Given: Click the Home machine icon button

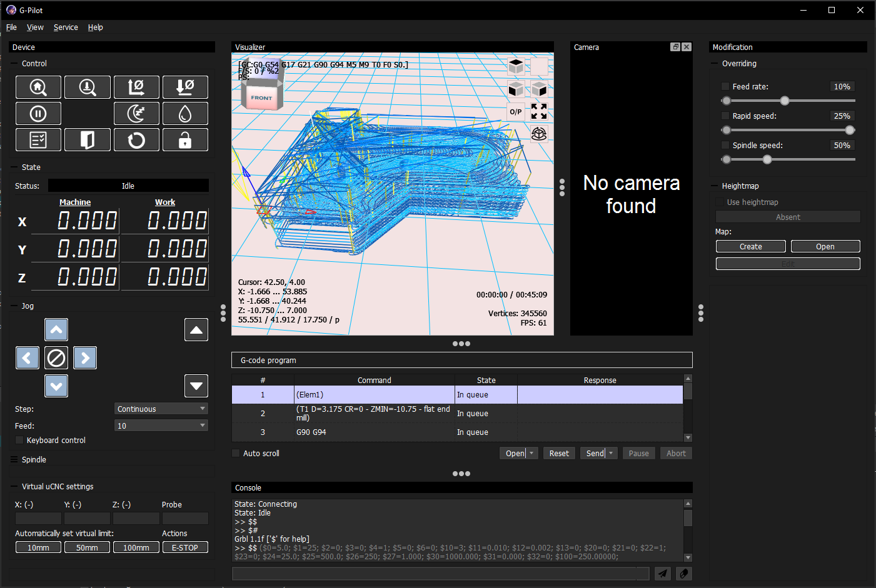Looking at the screenshot, I should pyautogui.click(x=38, y=87).
